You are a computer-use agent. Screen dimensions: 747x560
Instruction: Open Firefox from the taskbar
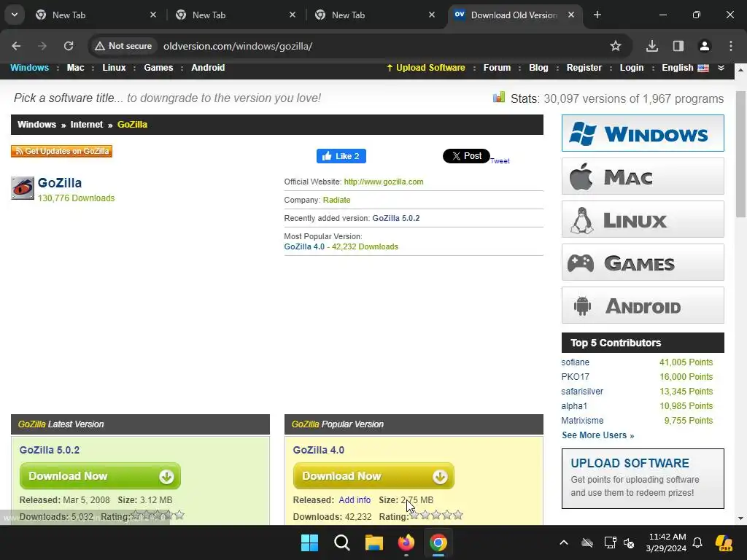[406, 542]
